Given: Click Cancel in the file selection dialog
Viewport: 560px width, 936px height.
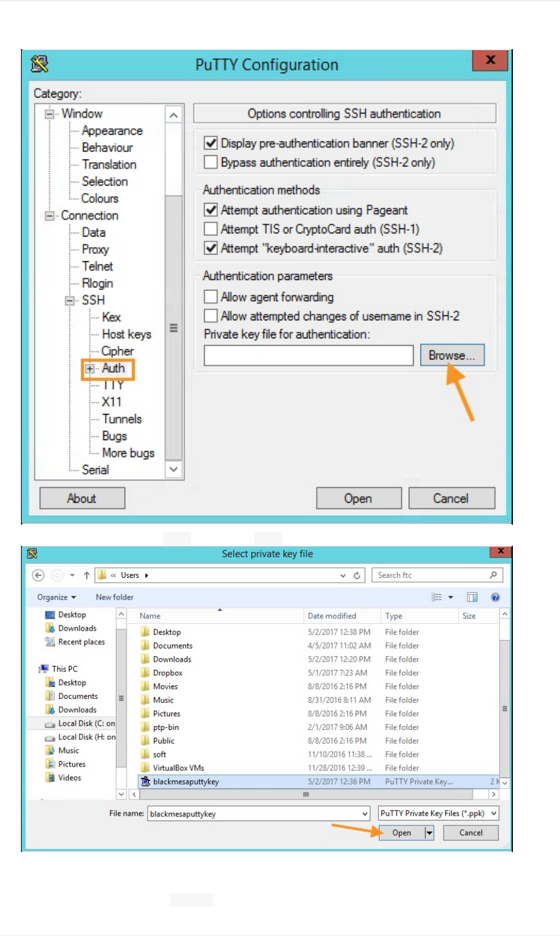Looking at the screenshot, I should 471,833.
